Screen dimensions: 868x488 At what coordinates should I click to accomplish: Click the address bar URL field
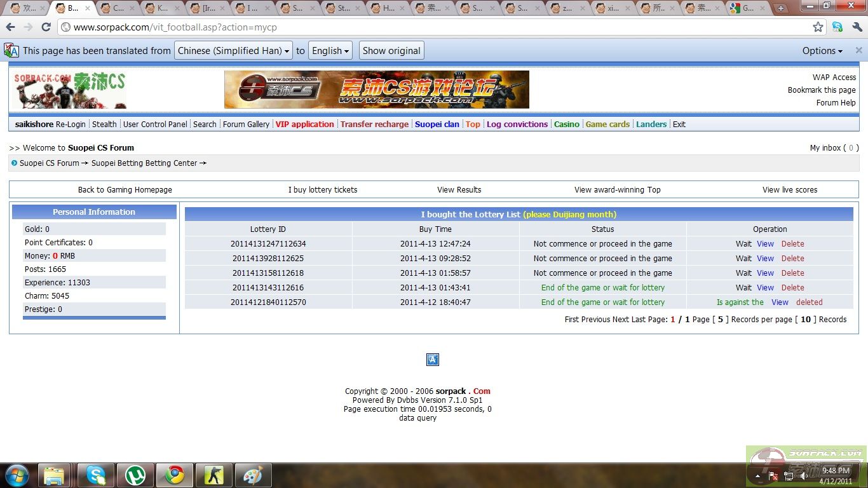(x=432, y=27)
